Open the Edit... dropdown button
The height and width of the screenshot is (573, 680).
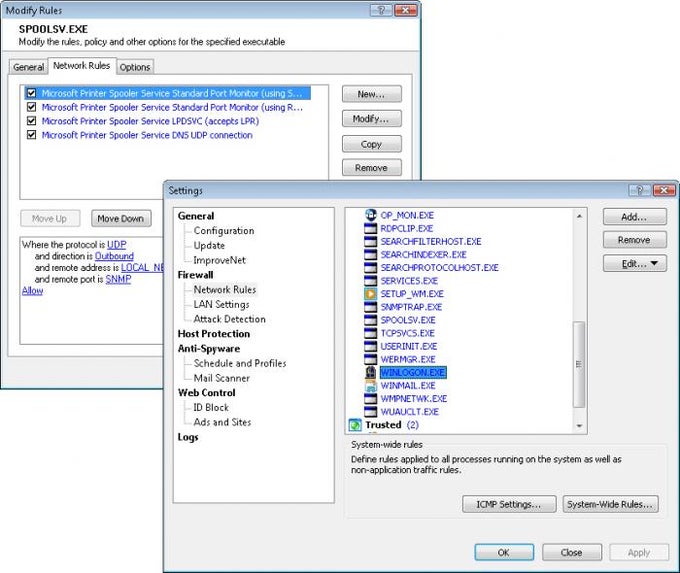pyautogui.click(x=634, y=263)
